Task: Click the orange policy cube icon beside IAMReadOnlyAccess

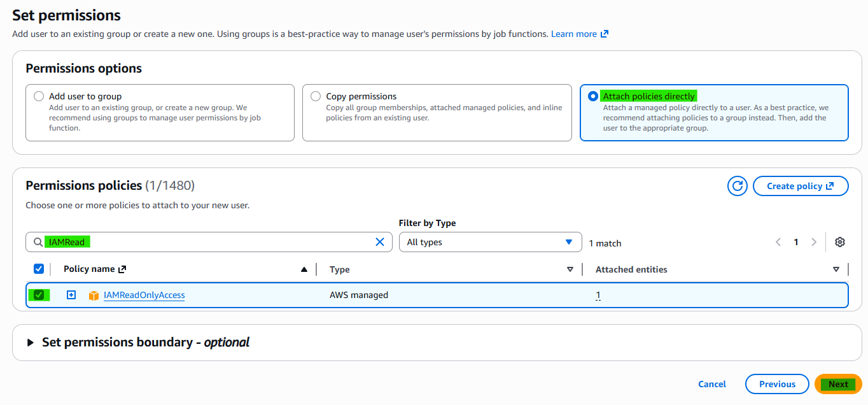Action: point(94,295)
